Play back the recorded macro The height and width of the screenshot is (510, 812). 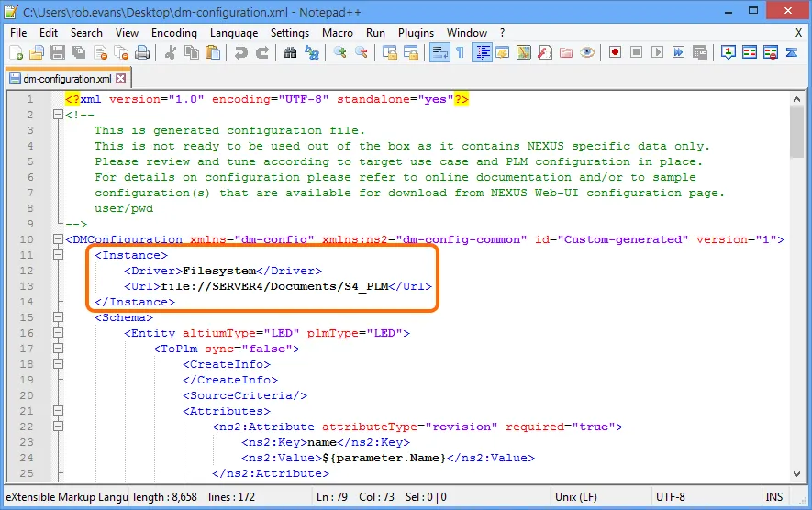657,52
